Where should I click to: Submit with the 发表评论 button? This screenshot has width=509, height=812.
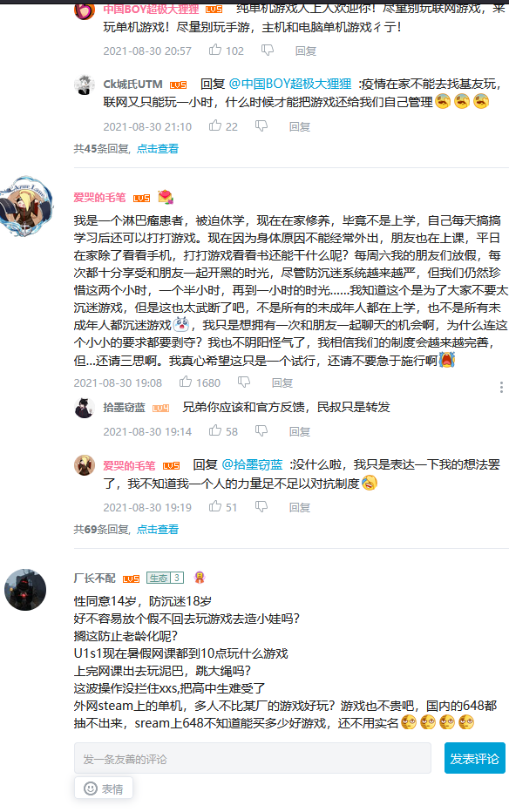474,759
